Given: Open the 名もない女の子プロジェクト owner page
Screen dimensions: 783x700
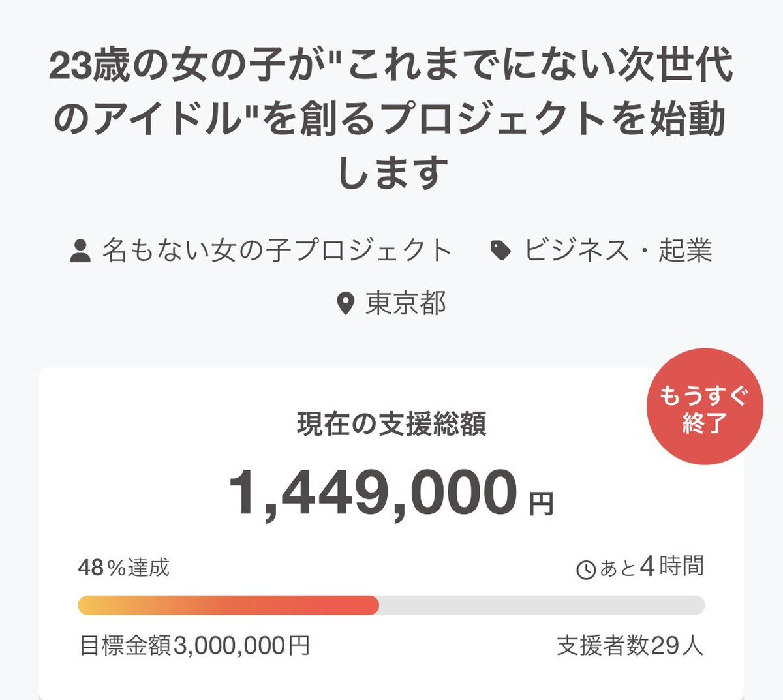Looking at the screenshot, I should tap(277, 251).
